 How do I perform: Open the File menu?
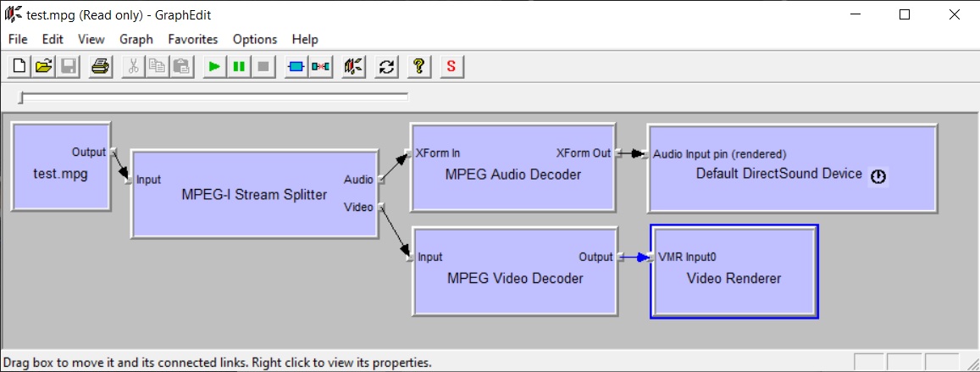coord(18,39)
